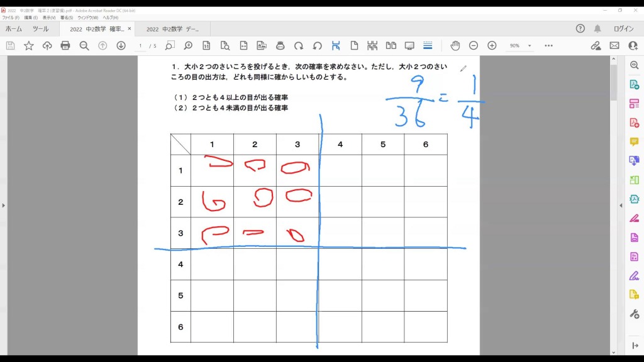
Task: Expand the left navigation pane
Action: click(x=3, y=206)
